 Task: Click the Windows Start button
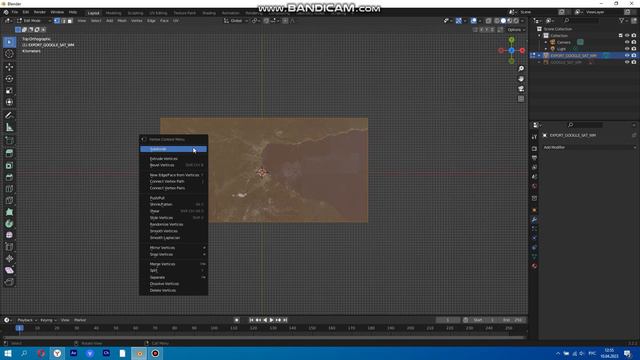click(x=8, y=353)
